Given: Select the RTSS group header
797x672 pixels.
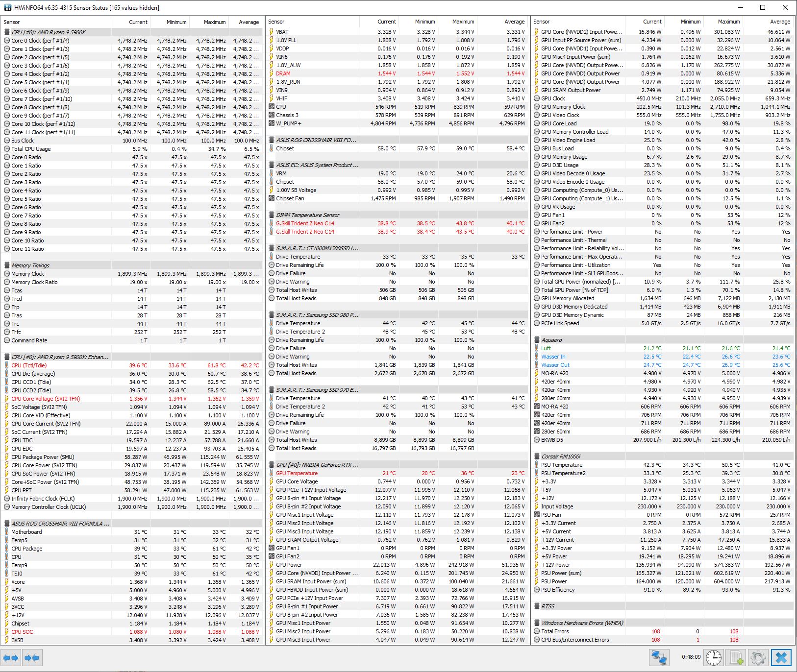Looking at the screenshot, I should [x=662, y=606].
